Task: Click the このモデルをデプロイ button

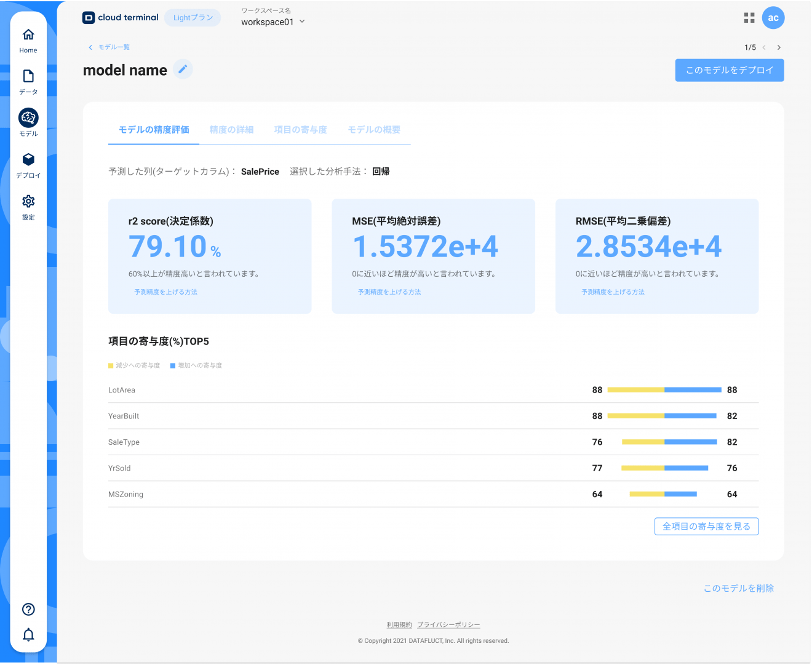Action: (729, 70)
